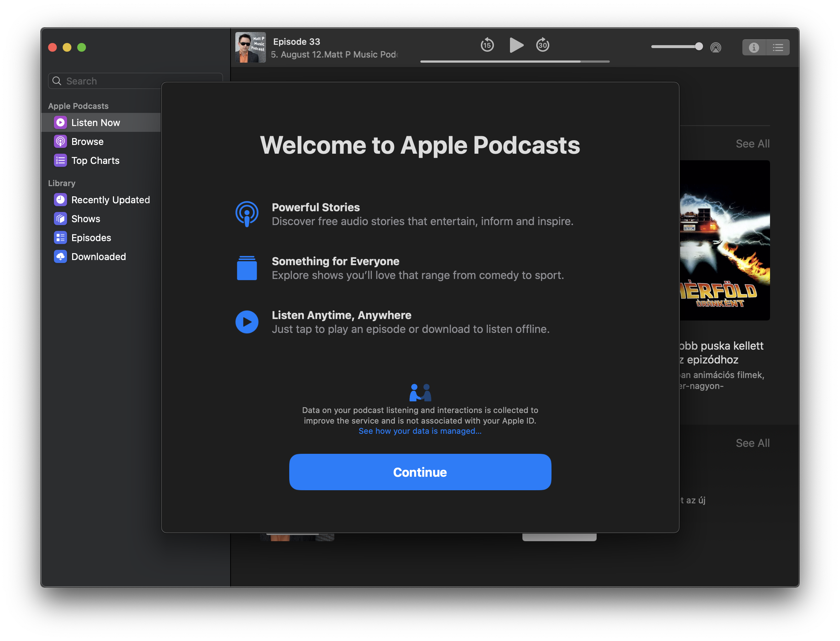Select Browse in the sidebar
840x641 pixels.
pyautogui.click(x=87, y=142)
